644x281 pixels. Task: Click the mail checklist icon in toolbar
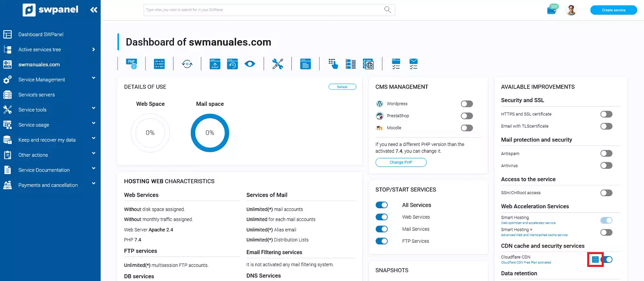pyautogui.click(x=413, y=64)
